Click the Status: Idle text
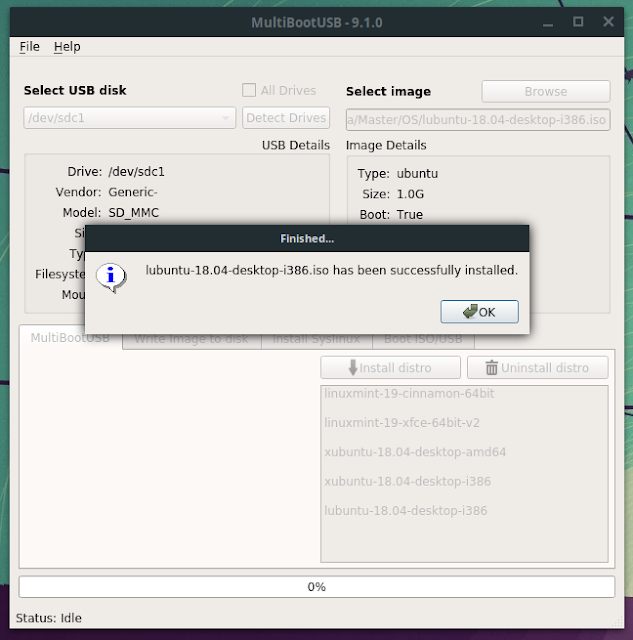Viewport: 633px width, 640px height. (x=49, y=618)
